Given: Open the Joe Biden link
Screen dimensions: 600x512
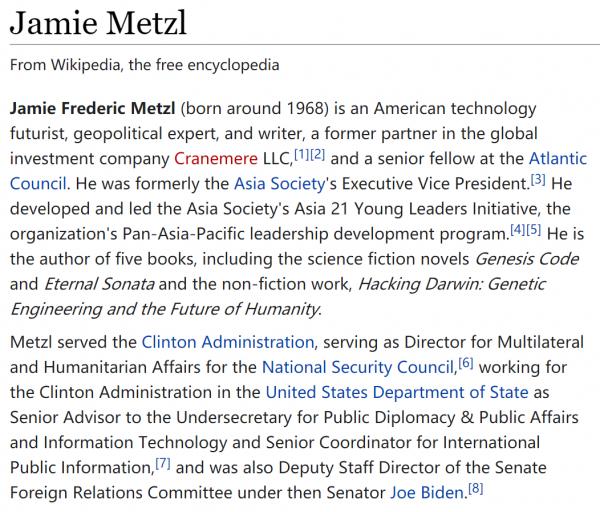Looking at the screenshot, I should (428, 492).
